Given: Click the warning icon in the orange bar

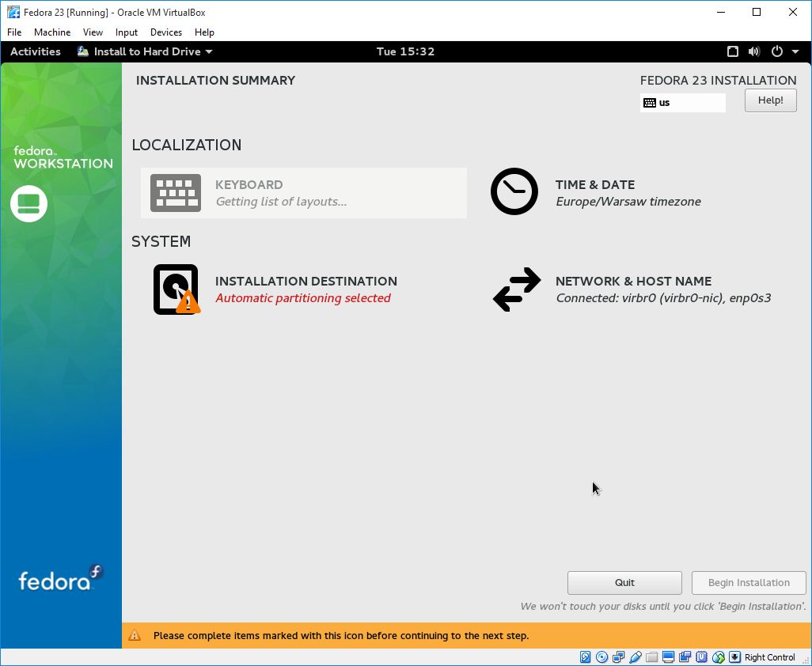Looking at the screenshot, I should pos(135,635).
